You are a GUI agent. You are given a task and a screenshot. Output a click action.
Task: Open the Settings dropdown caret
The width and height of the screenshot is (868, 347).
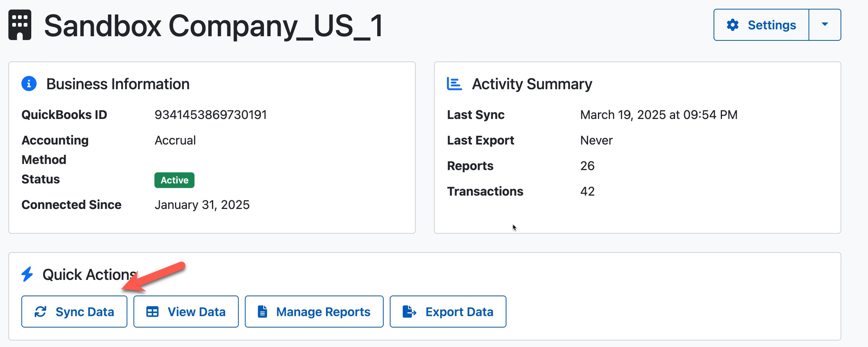[825, 25]
